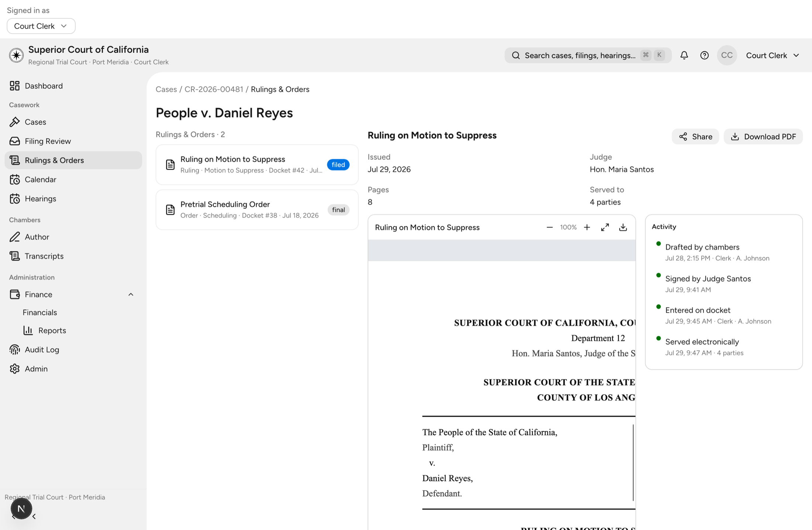
Task: Click Signed by Judge Santos activity entry
Action: [708, 283]
